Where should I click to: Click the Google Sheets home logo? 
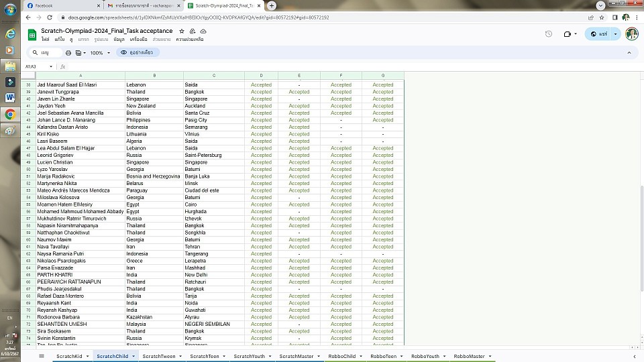pyautogui.click(x=32, y=35)
